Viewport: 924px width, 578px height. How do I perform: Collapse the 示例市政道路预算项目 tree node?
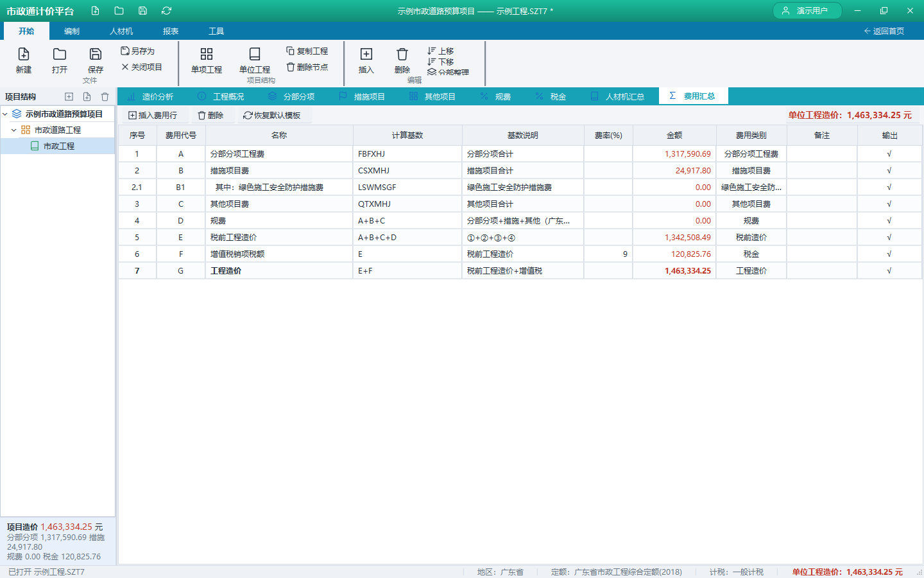(x=5, y=114)
